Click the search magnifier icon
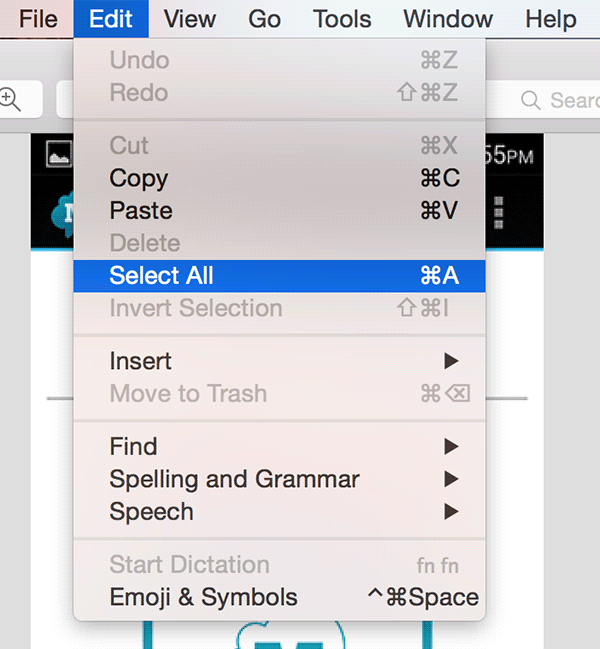600x649 pixels. pos(531,100)
